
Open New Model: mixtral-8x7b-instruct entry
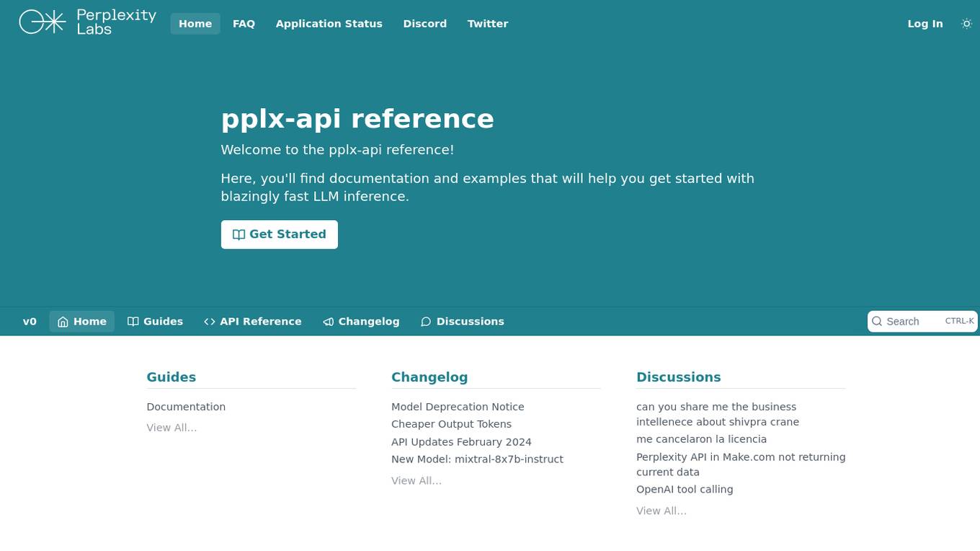pyautogui.click(x=477, y=459)
